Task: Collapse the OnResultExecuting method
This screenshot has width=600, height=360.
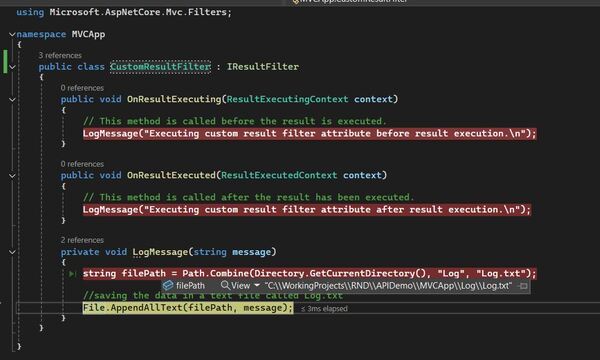Action: [x=12, y=99]
